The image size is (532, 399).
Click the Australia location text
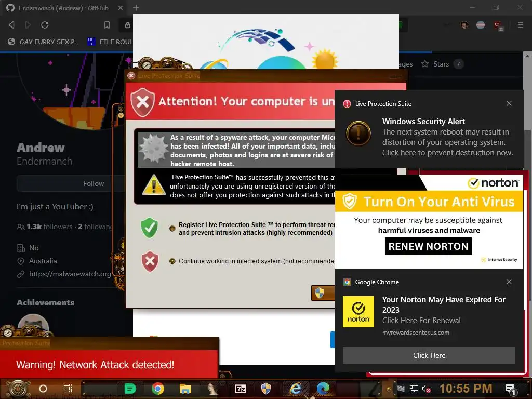pyautogui.click(x=43, y=261)
